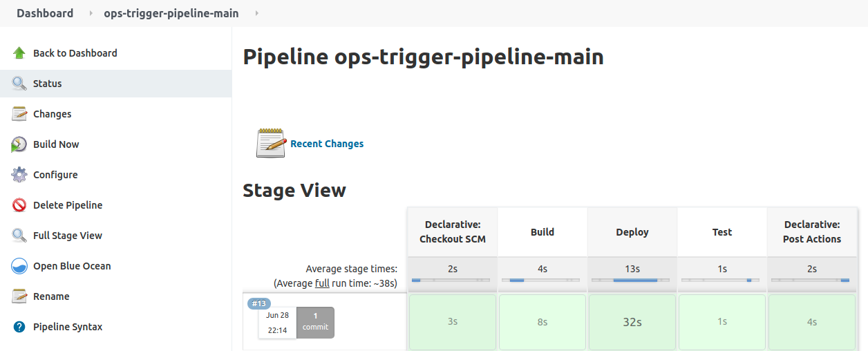Viewport: 868px width, 351px height.
Task: Click the Delete Pipeline red icon
Action: [19, 205]
